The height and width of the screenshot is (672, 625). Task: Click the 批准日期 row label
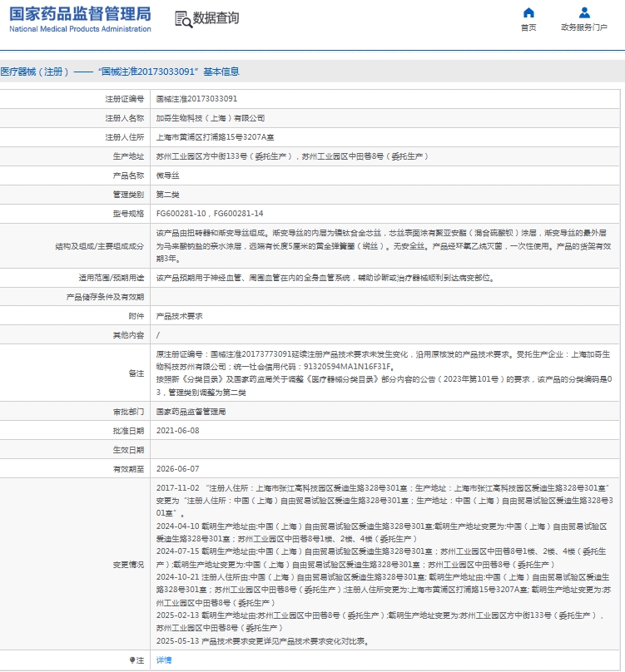tap(128, 431)
